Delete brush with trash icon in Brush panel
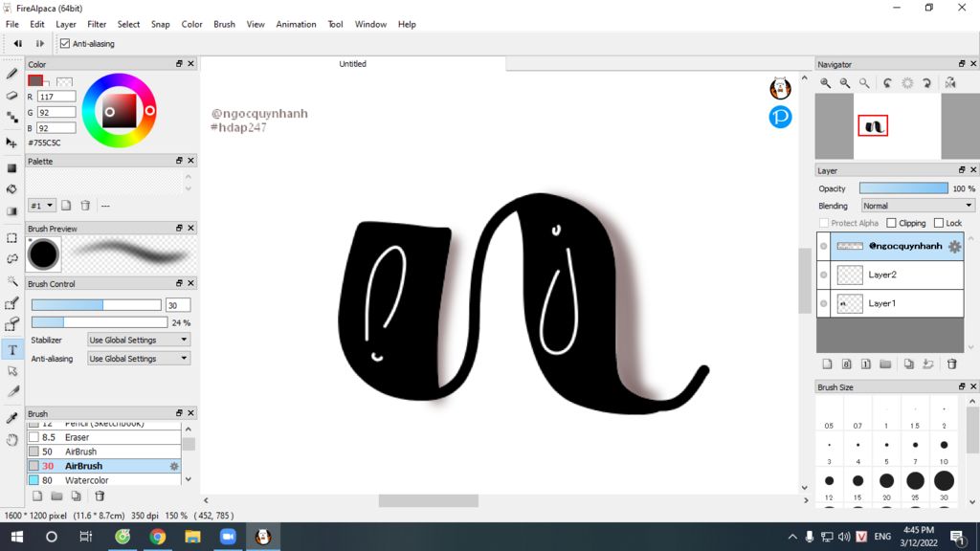This screenshot has height=551, width=980. point(100,496)
